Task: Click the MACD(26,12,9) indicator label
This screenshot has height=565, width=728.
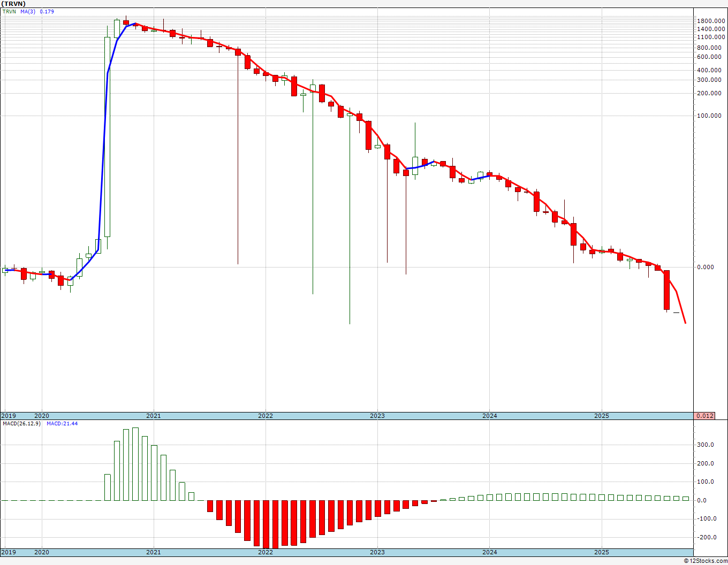Action: coord(22,424)
